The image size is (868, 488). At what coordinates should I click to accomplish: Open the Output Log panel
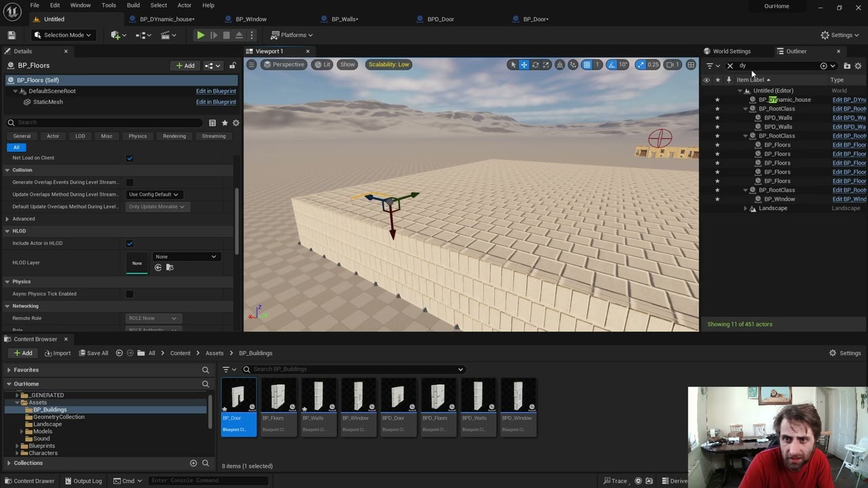click(83, 481)
